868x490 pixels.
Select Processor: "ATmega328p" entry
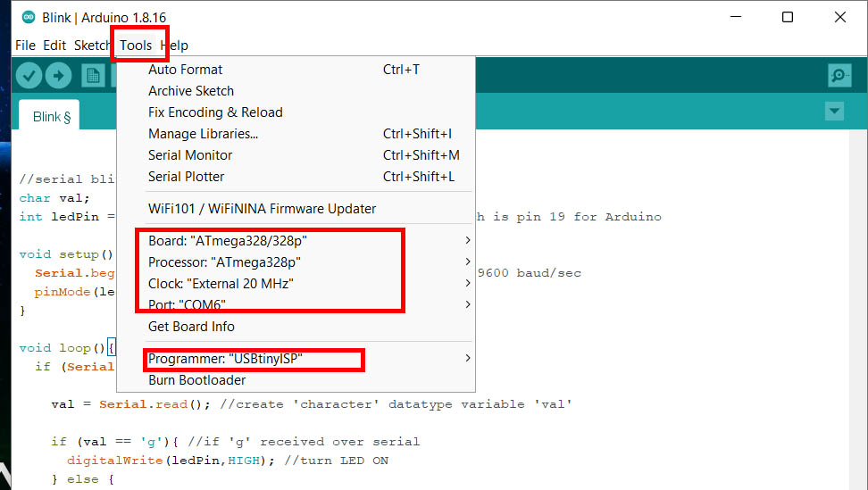pos(296,262)
